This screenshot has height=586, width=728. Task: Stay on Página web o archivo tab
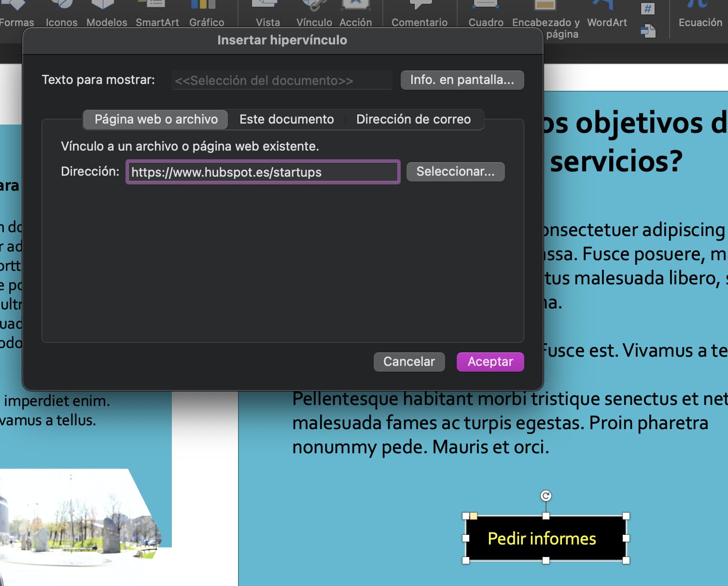coord(155,119)
